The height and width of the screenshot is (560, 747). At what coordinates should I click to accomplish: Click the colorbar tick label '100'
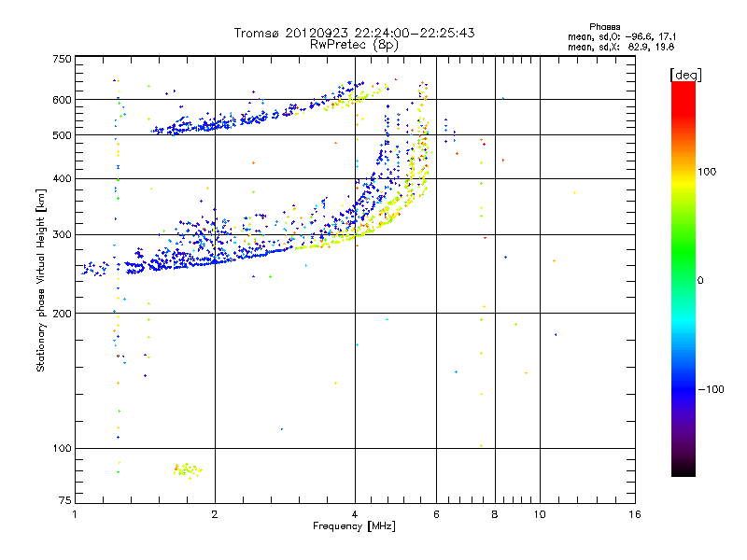707,172
